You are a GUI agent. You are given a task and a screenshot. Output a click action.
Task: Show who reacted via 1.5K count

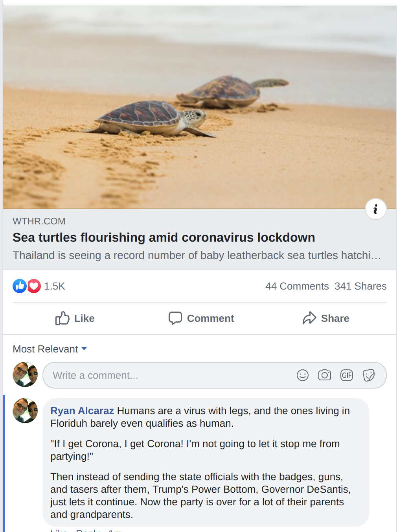[54, 286]
